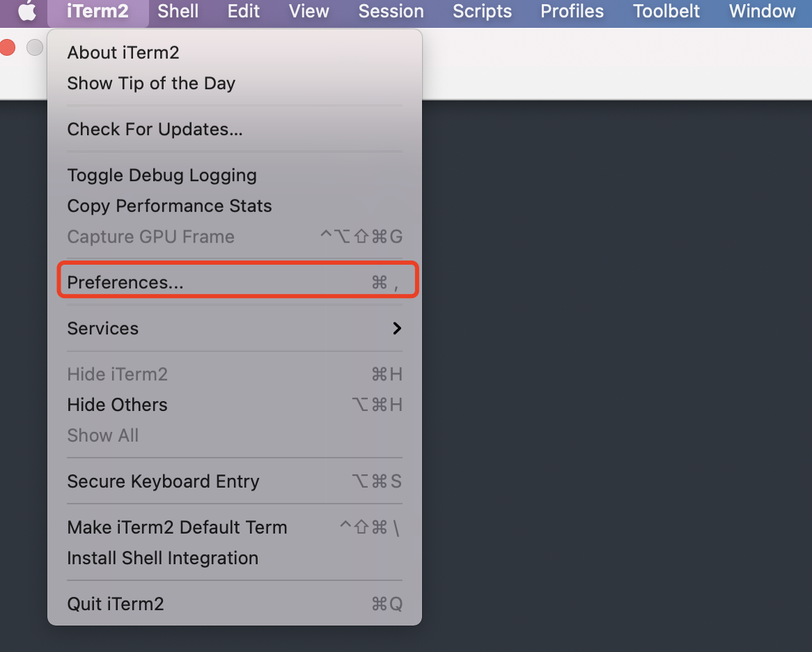Image resolution: width=812 pixels, height=652 pixels.
Task: Select Copy Performance Stats
Action: (x=169, y=206)
